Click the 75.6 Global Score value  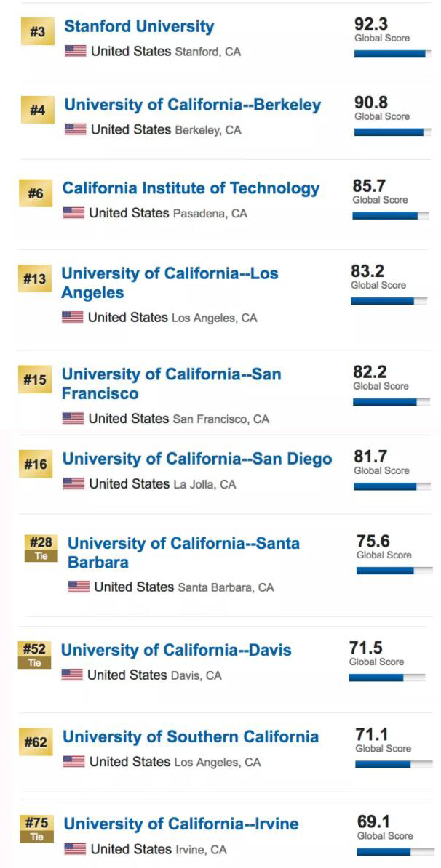373,541
